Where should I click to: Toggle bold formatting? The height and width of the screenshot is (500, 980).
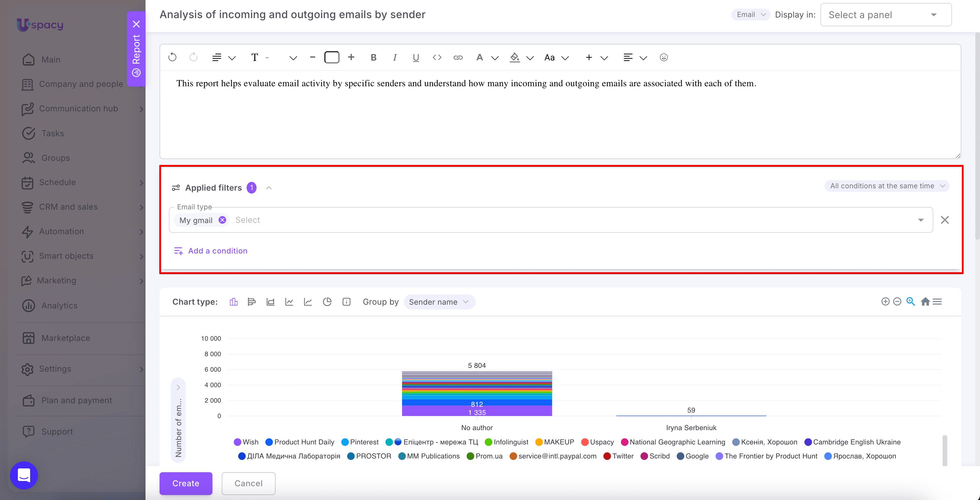coord(374,58)
